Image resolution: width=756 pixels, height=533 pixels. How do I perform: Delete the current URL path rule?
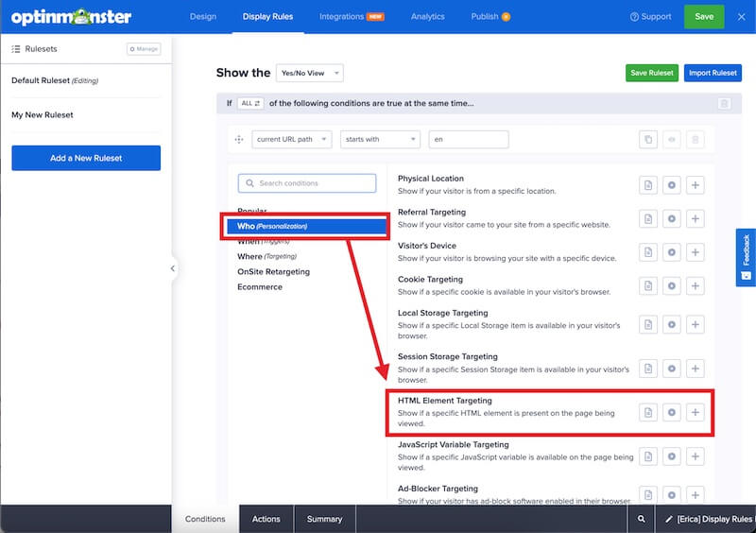click(x=696, y=140)
